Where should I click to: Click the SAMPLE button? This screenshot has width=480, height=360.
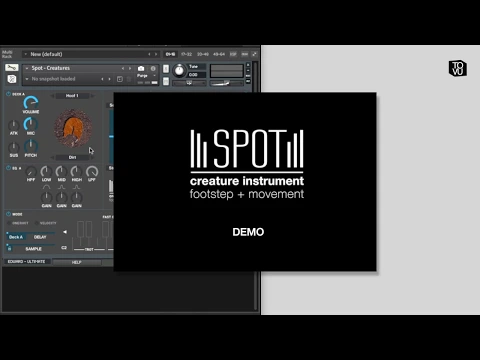34,249
